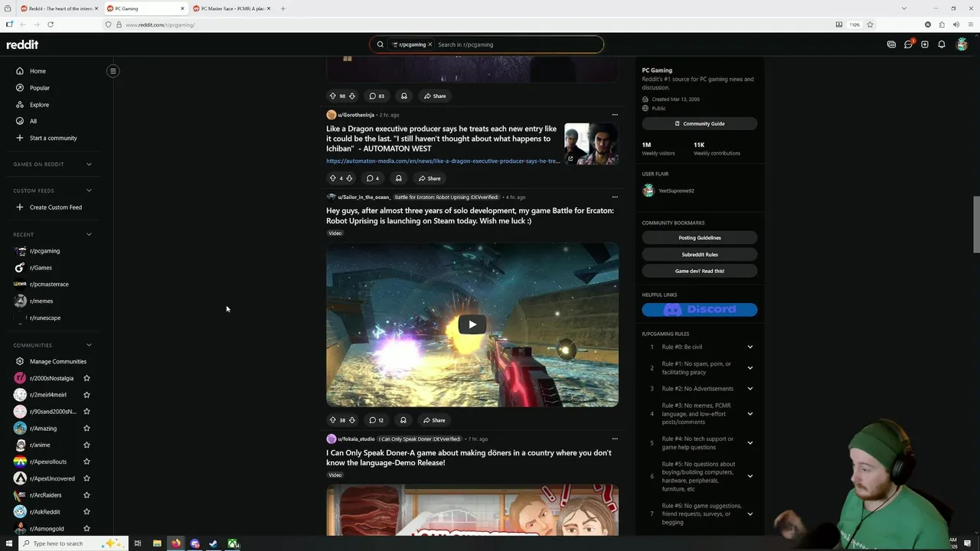Give award on Like a Dragon post
The height and width of the screenshot is (551, 980).
tap(398, 178)
